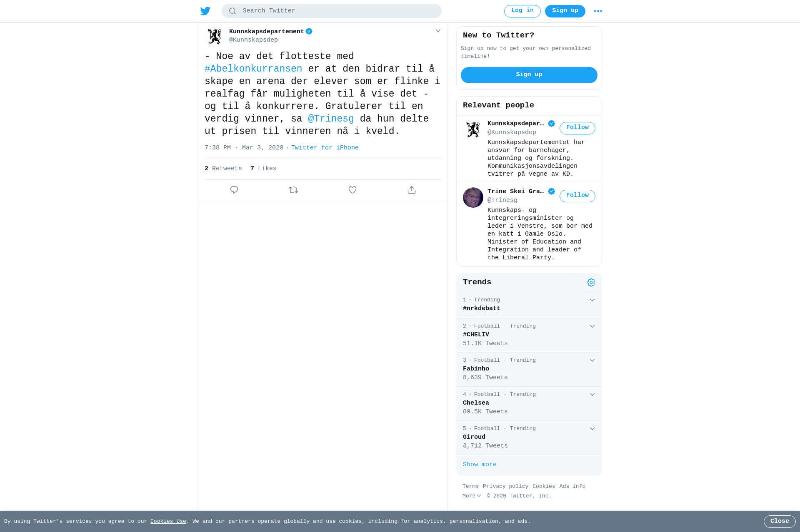
Task: Expand the tweet options chevron
Action: [x=438, y=31]
